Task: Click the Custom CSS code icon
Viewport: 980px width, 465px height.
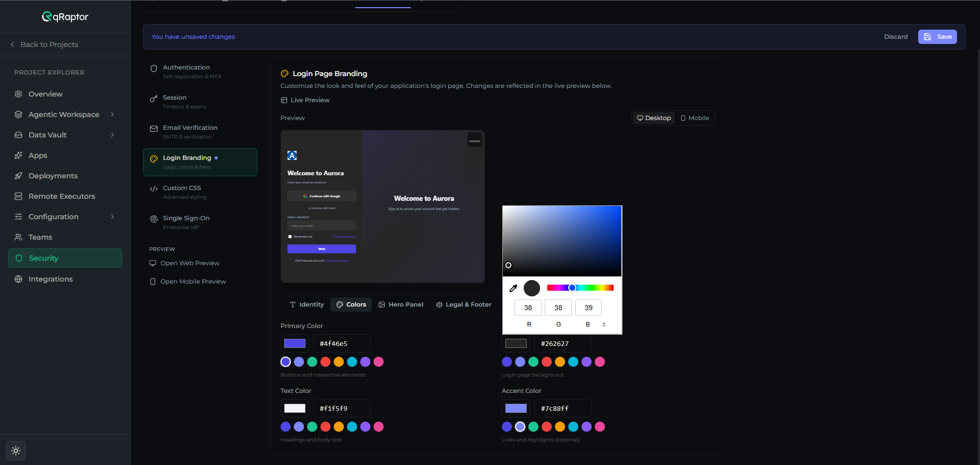Action: [154, 189]
